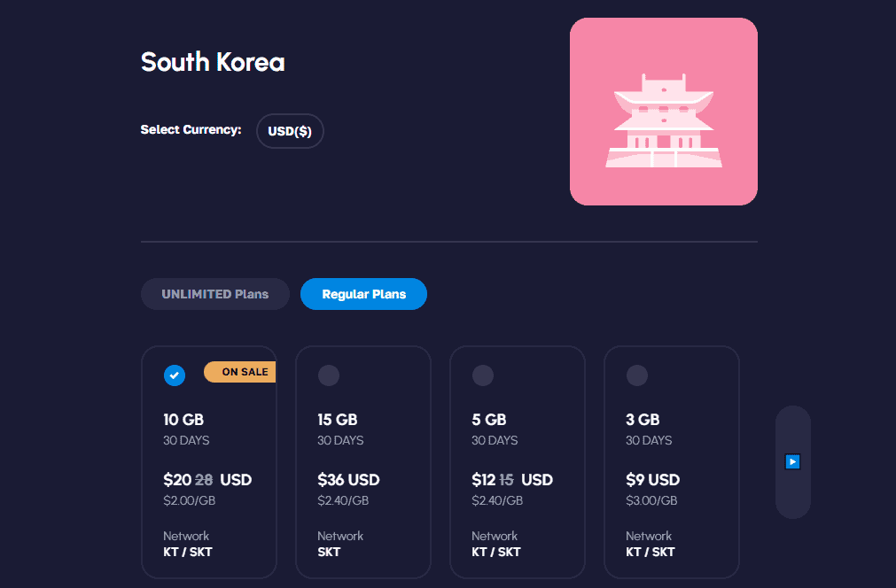Click the South Korea temple illustration
Screen dimensions: 896x588
[663, 112]
